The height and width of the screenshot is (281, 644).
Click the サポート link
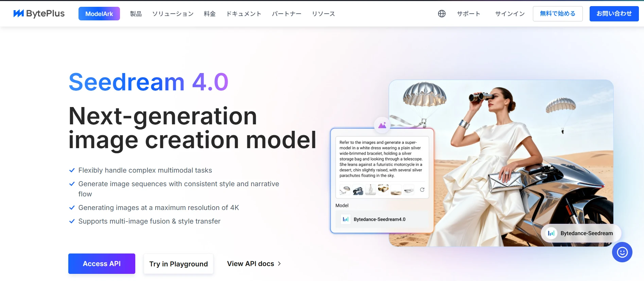(x=469, y=14)
